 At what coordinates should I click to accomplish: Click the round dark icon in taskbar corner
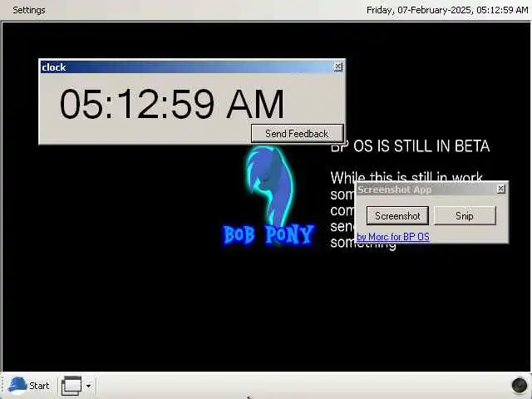(519, 385)
